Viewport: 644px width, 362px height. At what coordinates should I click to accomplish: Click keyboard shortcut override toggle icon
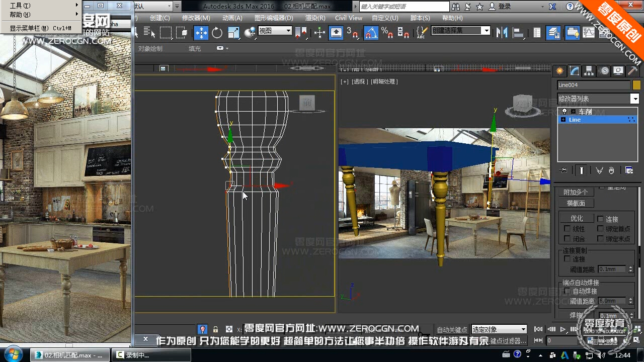[336, 33]
